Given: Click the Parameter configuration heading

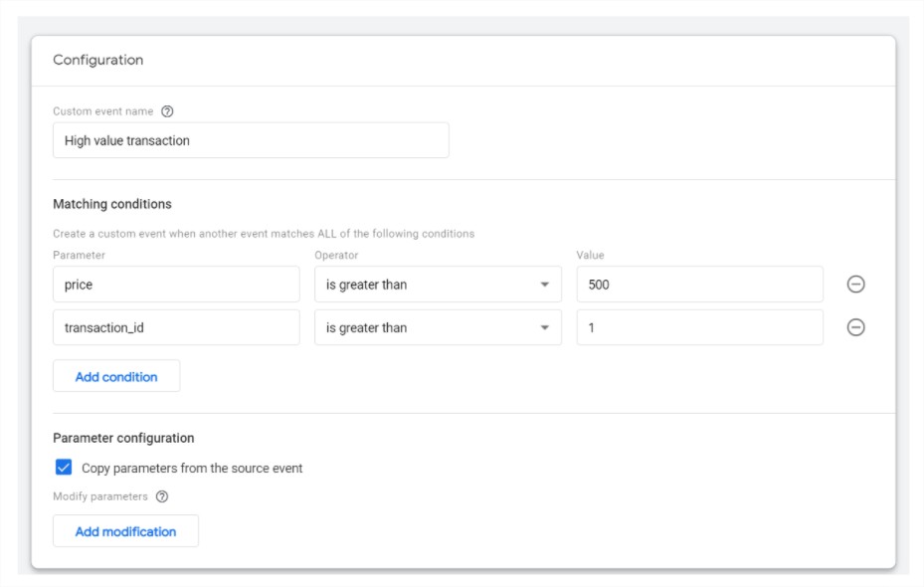Looking at the screenshot, I should [x=123, y=438].
